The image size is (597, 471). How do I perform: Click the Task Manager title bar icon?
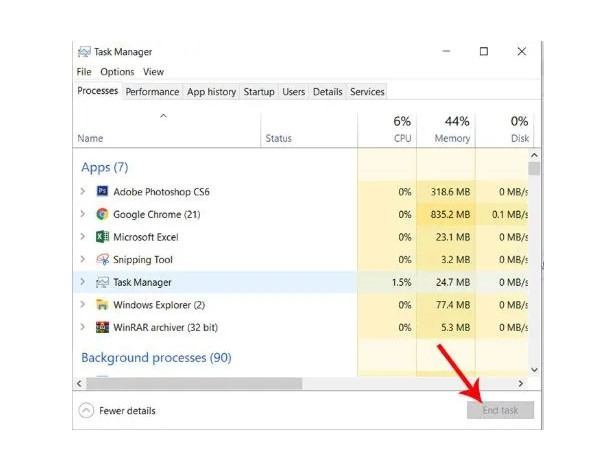click(x=84, y=51)
